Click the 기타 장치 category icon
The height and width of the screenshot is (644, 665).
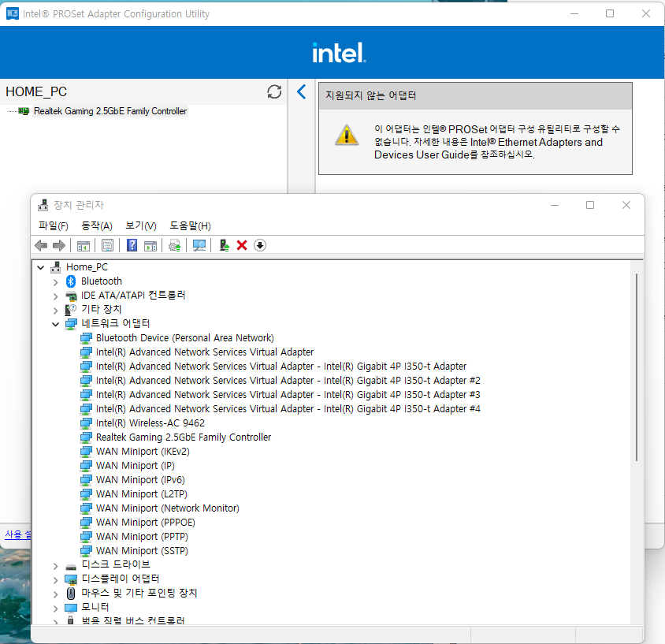click(70, 310)
